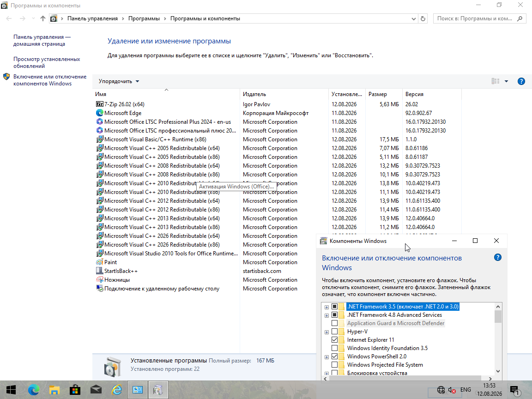Open the view options dropdown arrow
This screenshot has width=532, height=399.
click(506, 81)
